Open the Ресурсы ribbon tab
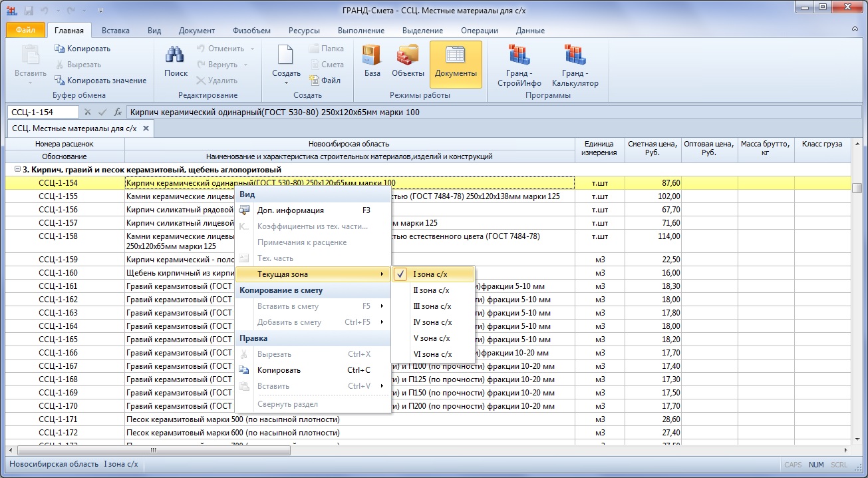The width and height of the screenshot is (868, 478). coord(304,31)
